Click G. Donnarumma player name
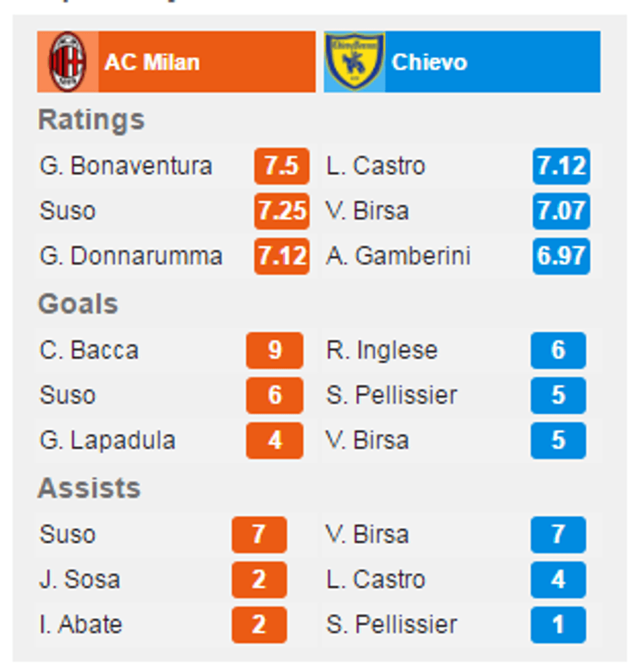This screenshot has height=672, width=637. tap(131, 256)
